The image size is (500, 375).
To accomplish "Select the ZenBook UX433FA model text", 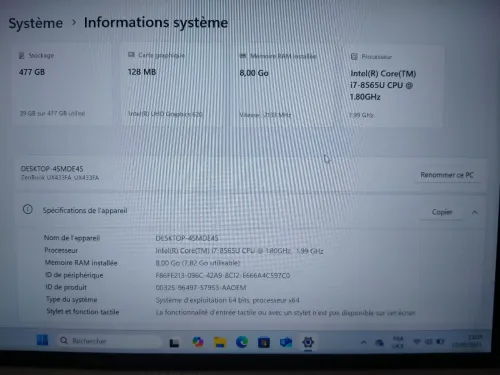I will [x=60, y=178].
